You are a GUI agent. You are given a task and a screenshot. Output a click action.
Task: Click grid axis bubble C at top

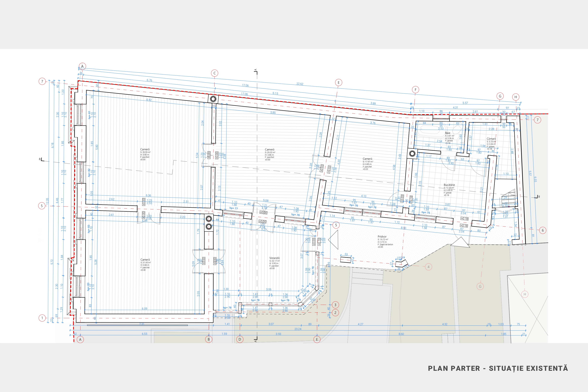pos(215,73)
